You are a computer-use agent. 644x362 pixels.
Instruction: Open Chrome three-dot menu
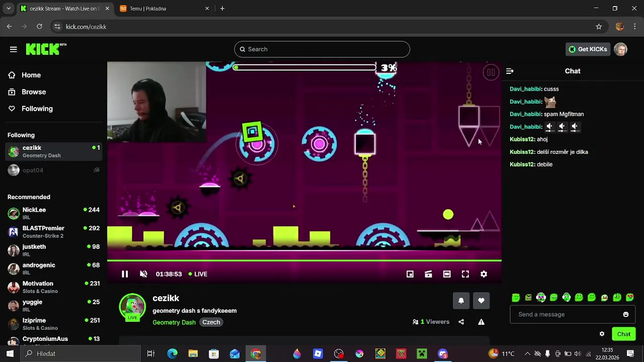point(635,27)
